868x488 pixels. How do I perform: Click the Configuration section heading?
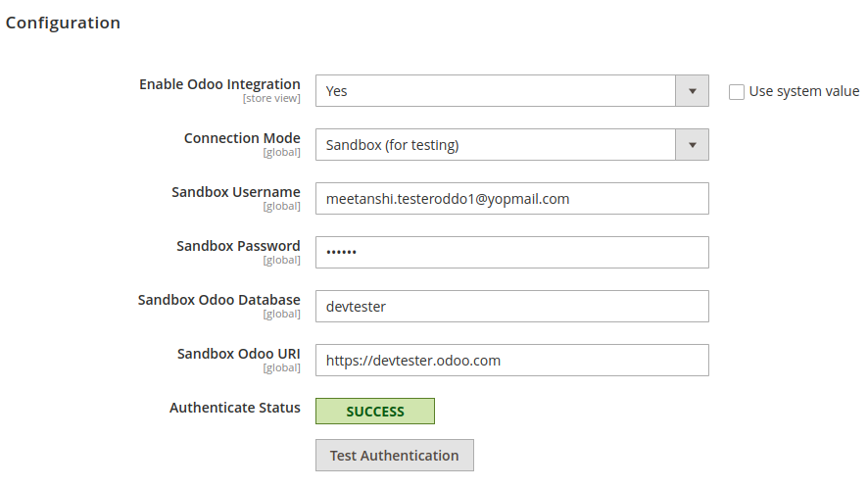(63, 23)
